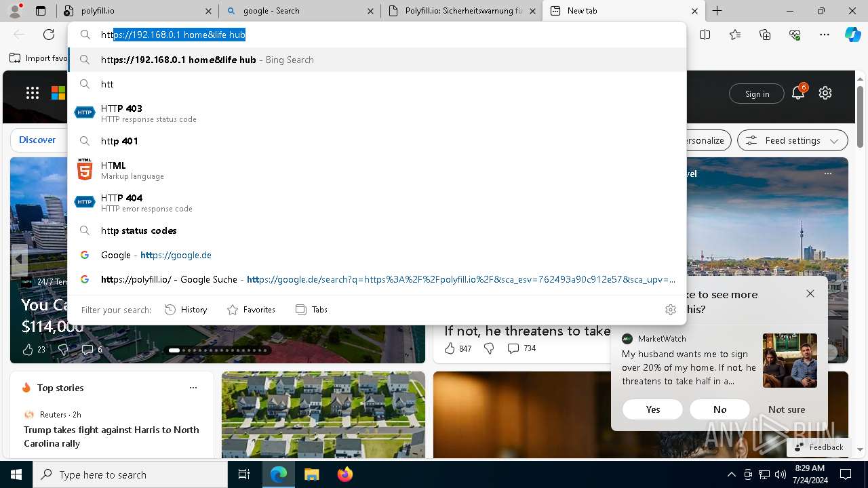Open the app launcher grid icon
Screen dimensions: 868x488
(33, 94)
